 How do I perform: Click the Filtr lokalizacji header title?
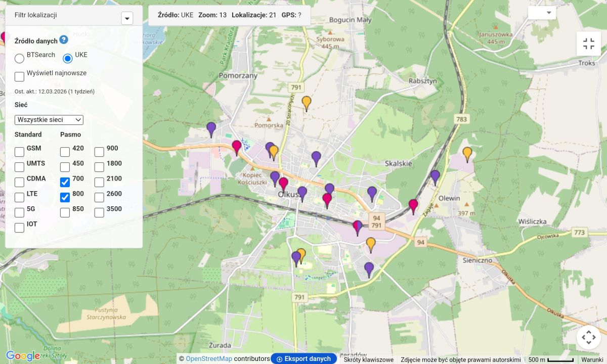point(35,15)
